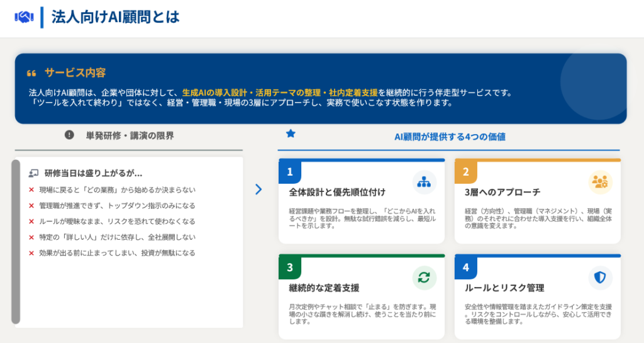The width and height of the screenshot is (644, 343).
Task: Click the red X beside 効果が出る前に止まってしまい item
Action: tap(31, 253)
